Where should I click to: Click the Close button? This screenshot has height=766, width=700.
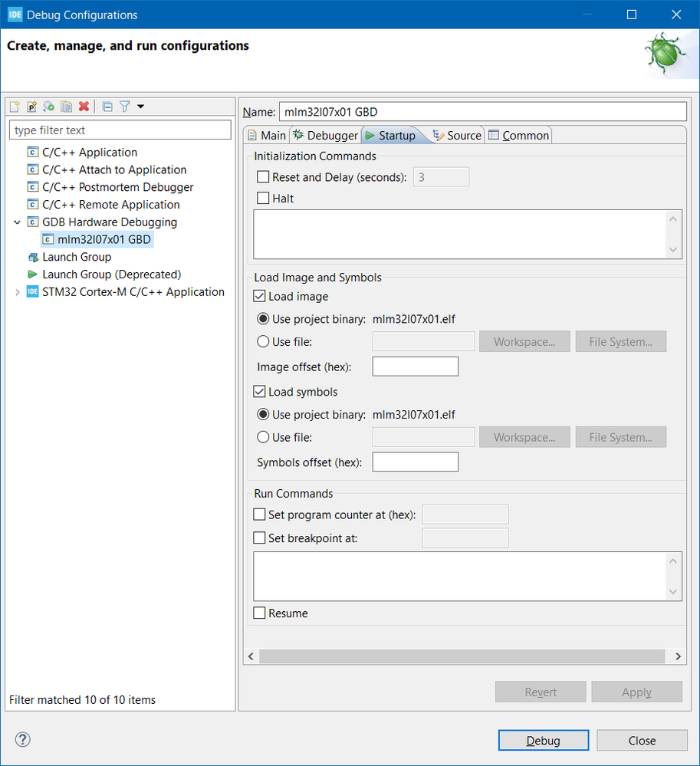pyautogui.click(x=642, y=740)
